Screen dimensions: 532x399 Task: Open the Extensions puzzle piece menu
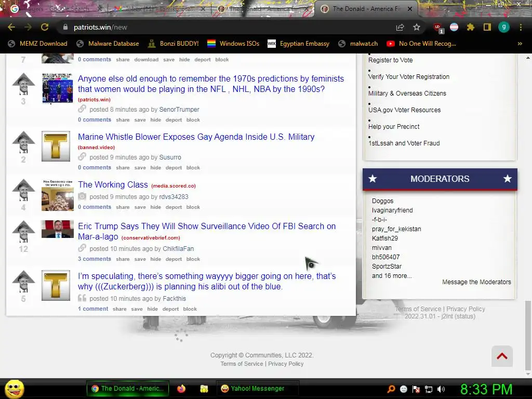pyautogui.click(x=470, y=27)
